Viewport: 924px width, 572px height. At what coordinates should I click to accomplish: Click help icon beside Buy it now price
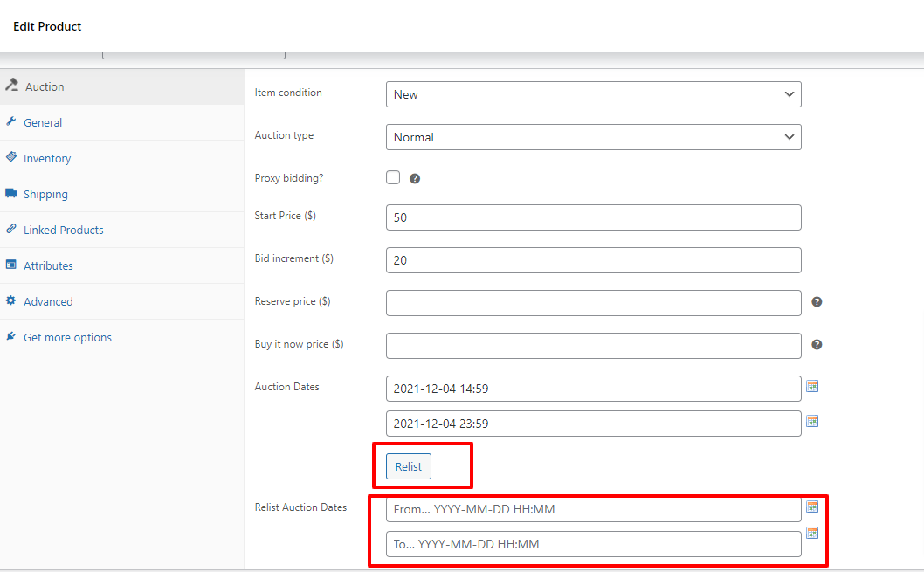[817, 345]
